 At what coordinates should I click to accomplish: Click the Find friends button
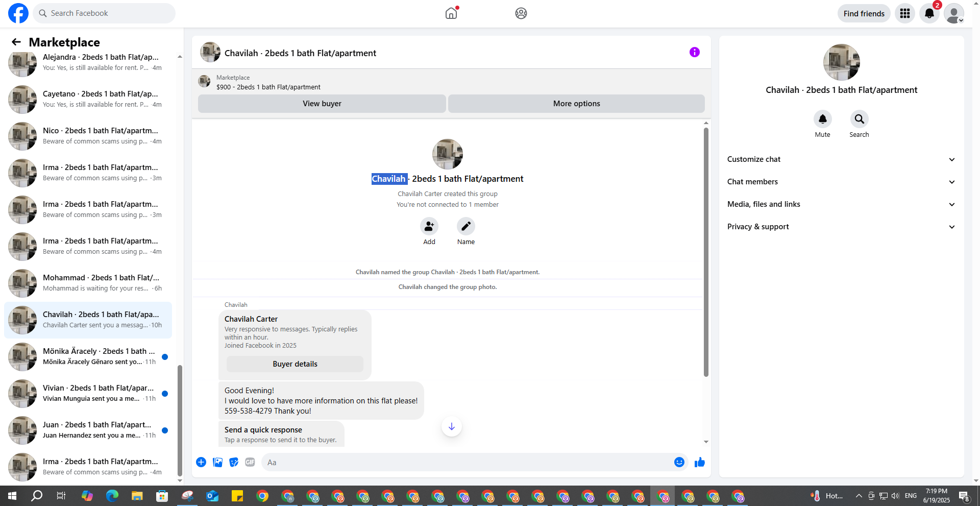coord(864,13)
